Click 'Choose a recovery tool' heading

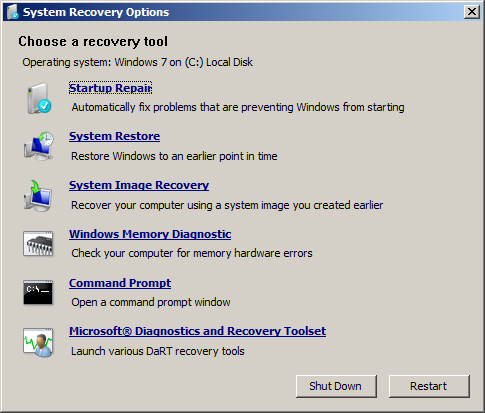(93, 42)
